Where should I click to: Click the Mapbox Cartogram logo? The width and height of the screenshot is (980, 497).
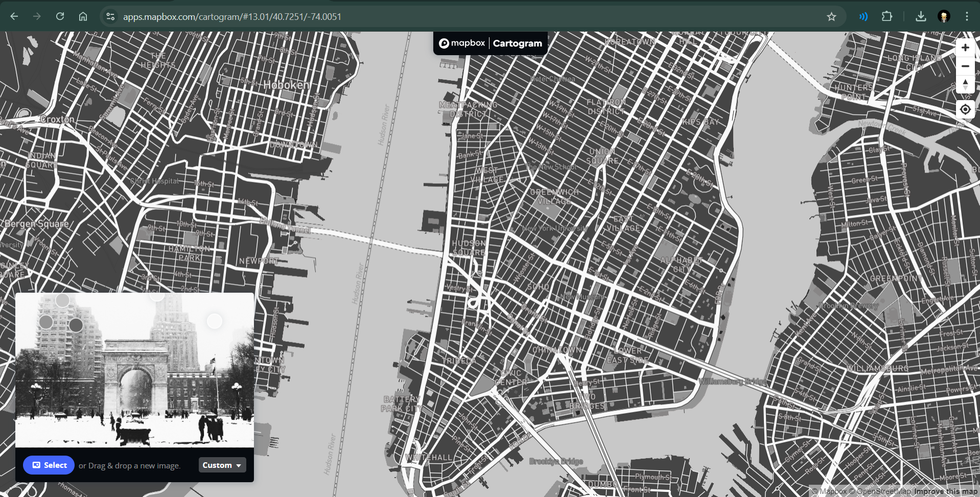489,43
